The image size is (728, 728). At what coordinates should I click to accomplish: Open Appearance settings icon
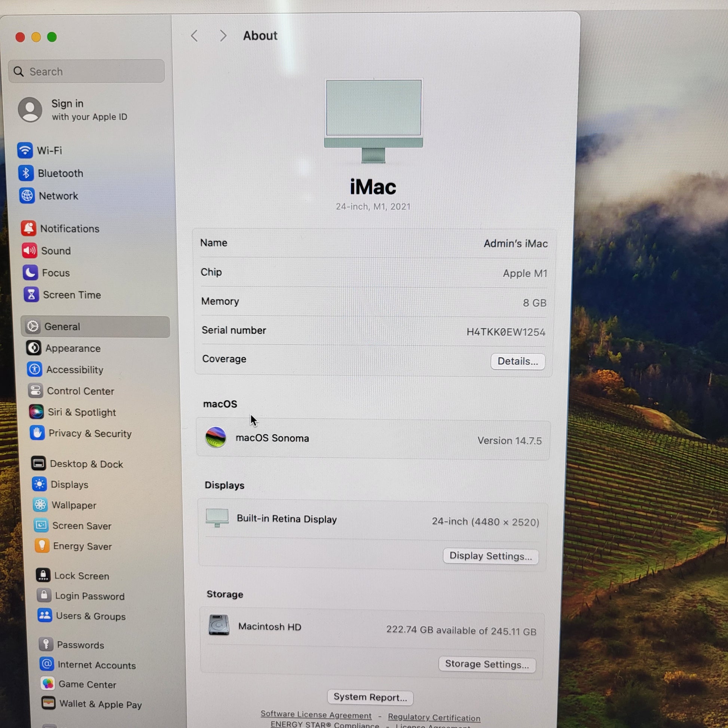click(34, 348)
